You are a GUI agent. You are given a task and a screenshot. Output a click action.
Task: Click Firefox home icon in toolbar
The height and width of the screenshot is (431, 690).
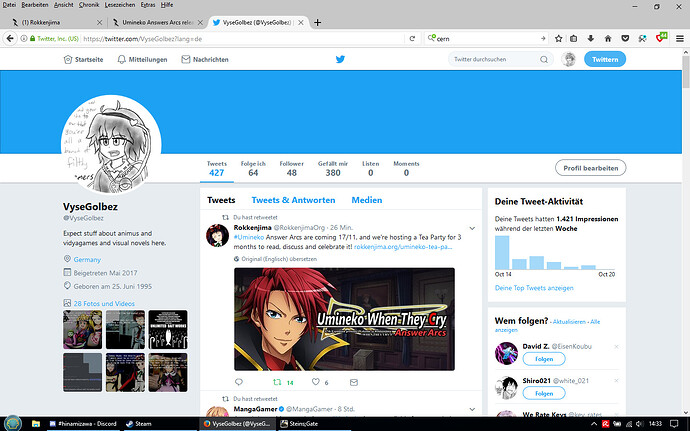pos(608,39)
